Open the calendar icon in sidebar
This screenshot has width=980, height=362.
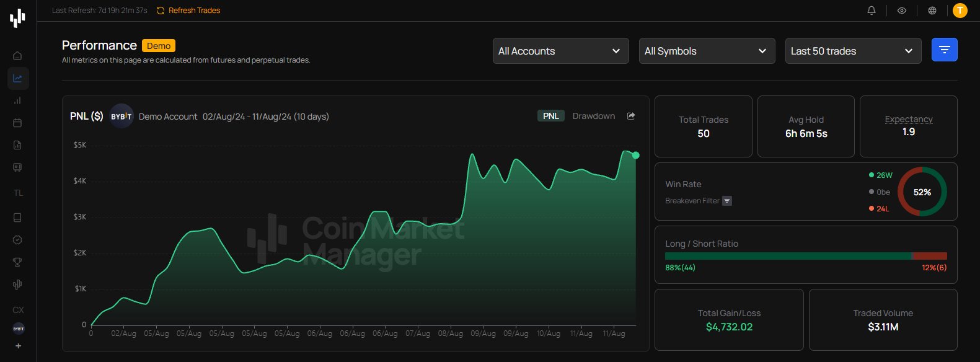tap(17, 123)
